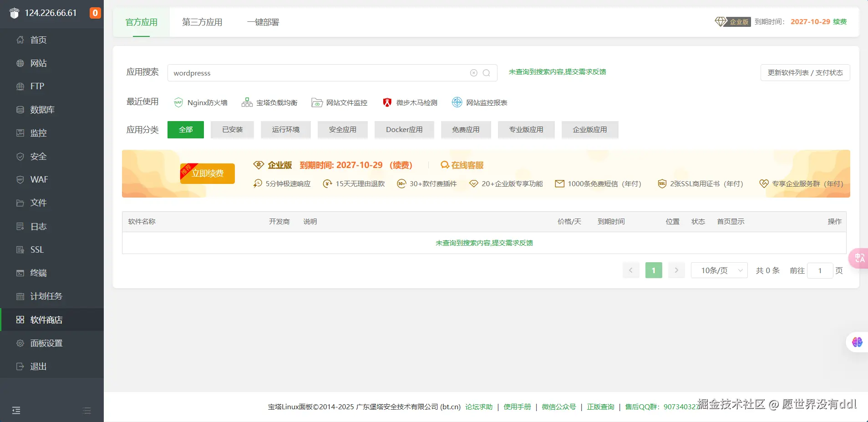Open the 文件 files folder icon
The height and width of the screenshot is (422, 868).
pos(20,203)
